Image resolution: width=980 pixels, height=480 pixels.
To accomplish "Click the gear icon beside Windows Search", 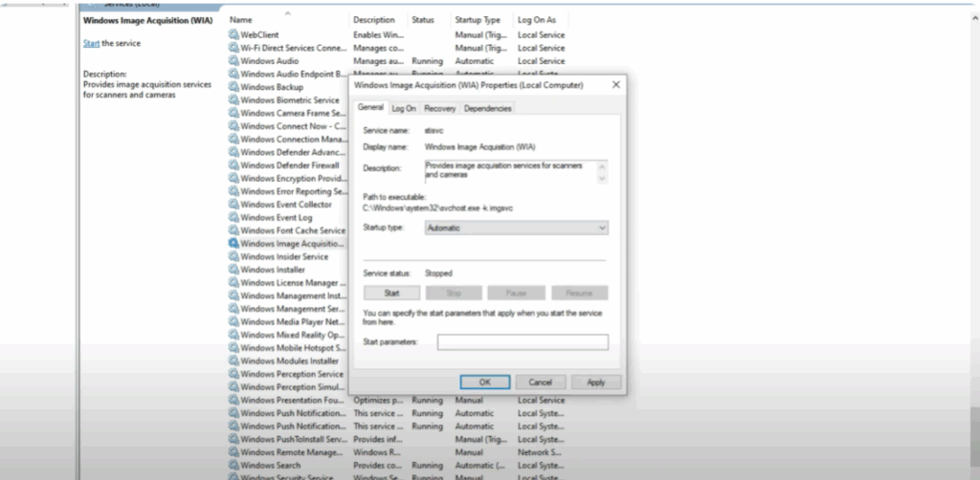I will coord(234,465).
